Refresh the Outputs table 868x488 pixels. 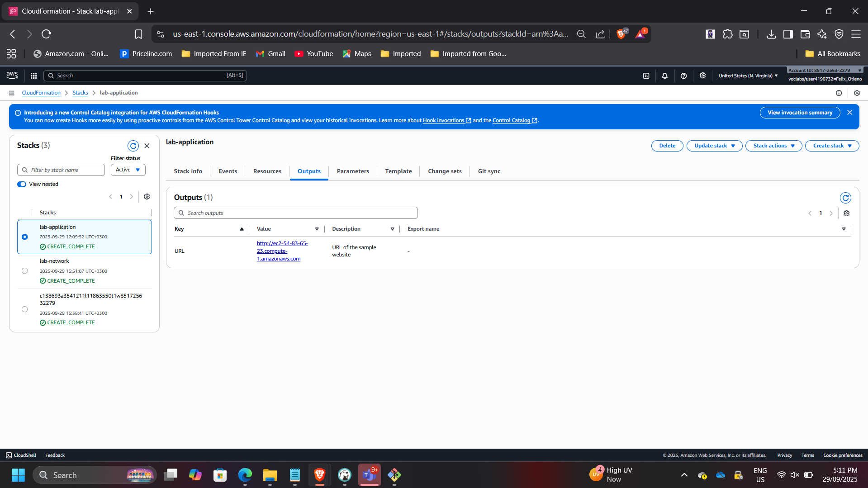[x=845, y=198]
